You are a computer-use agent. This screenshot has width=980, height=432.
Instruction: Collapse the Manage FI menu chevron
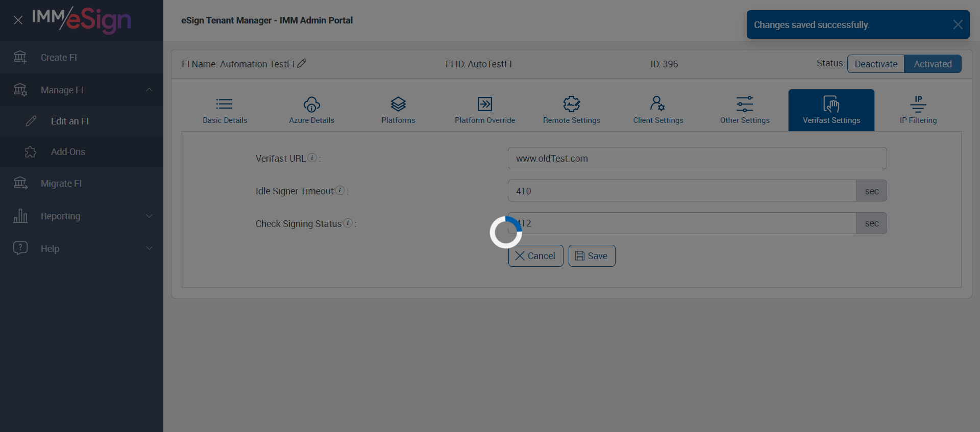pos(149,90)
